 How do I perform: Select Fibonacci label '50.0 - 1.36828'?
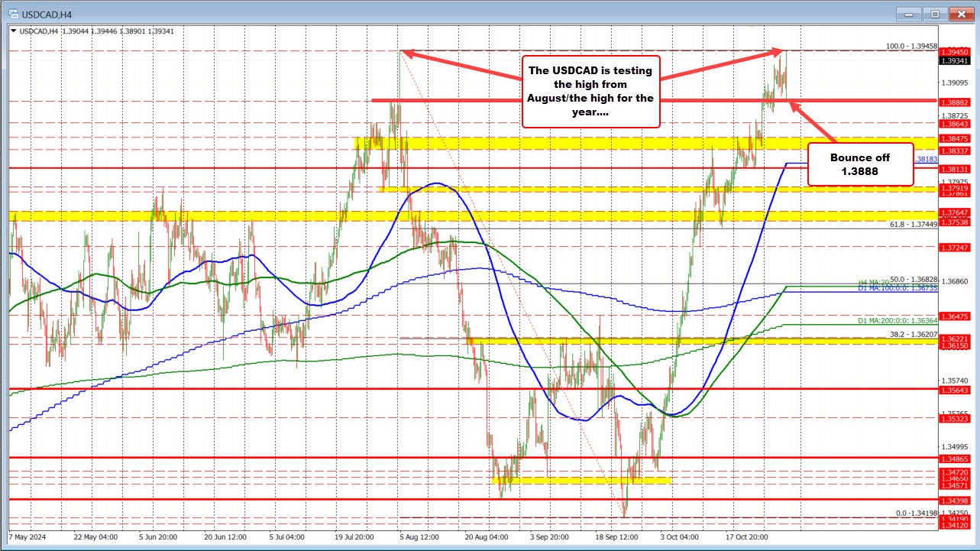click(913, 280)
